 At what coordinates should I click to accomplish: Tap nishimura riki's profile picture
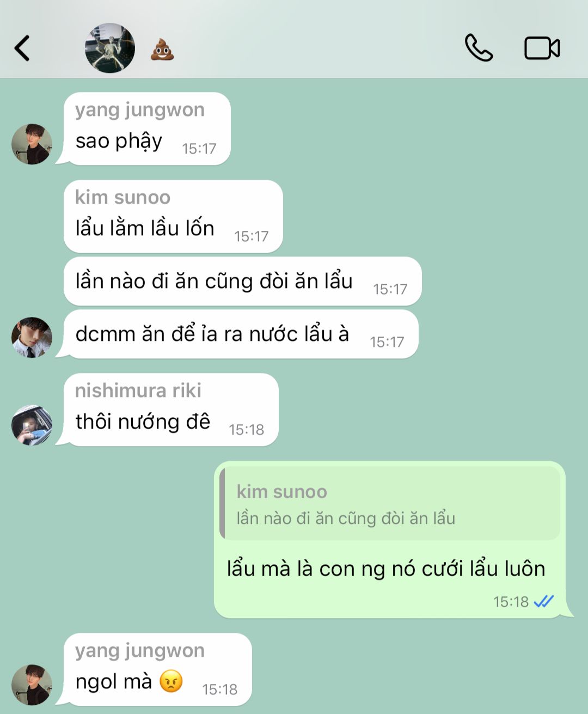(x=32, y=425)
